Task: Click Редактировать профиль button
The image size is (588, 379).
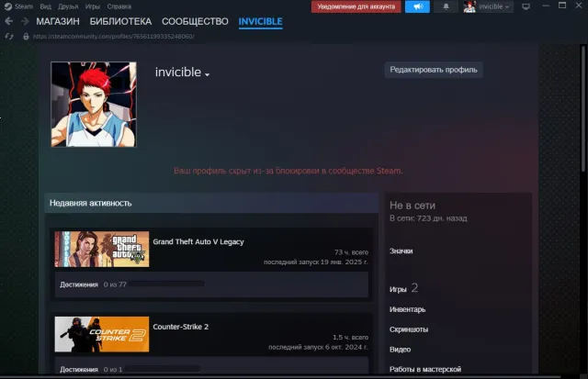Action: tap(434, 70)
